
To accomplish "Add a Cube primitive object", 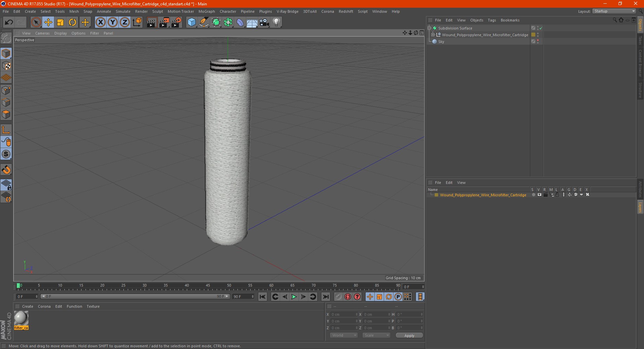I will pos(192,22).
